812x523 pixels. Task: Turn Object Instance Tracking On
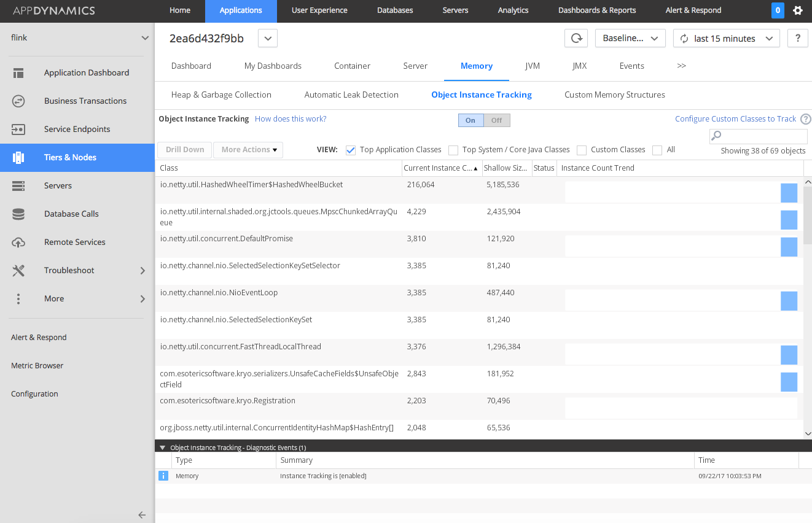(x=470, y=120)
